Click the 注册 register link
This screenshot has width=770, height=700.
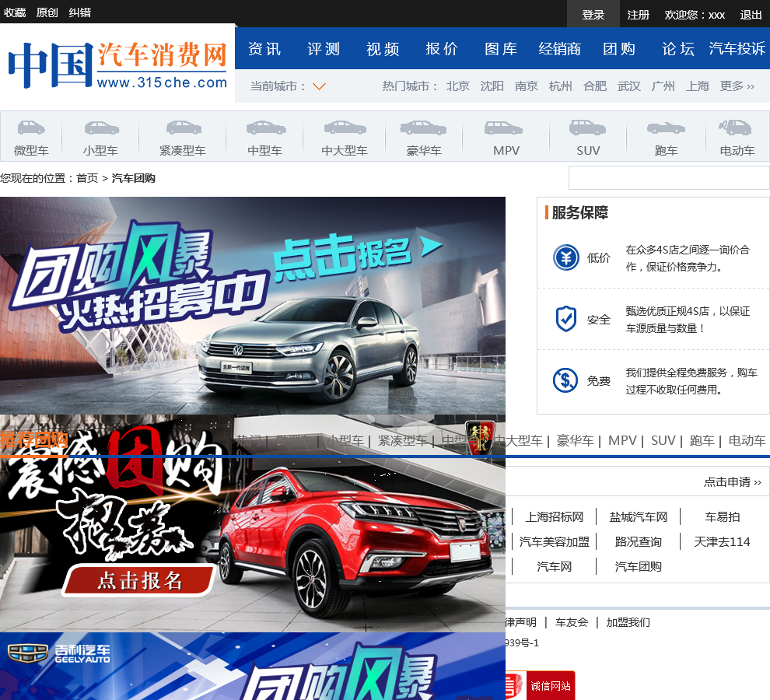point(638,15)
